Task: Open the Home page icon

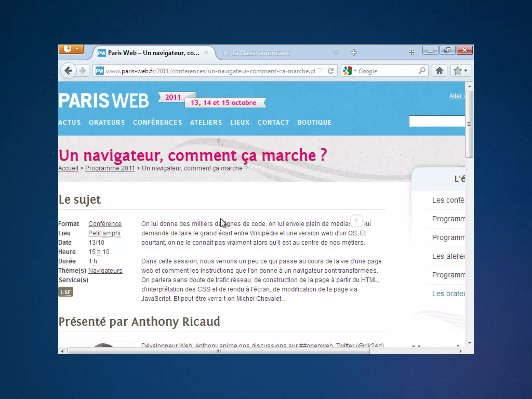Action: coord(439,71)
